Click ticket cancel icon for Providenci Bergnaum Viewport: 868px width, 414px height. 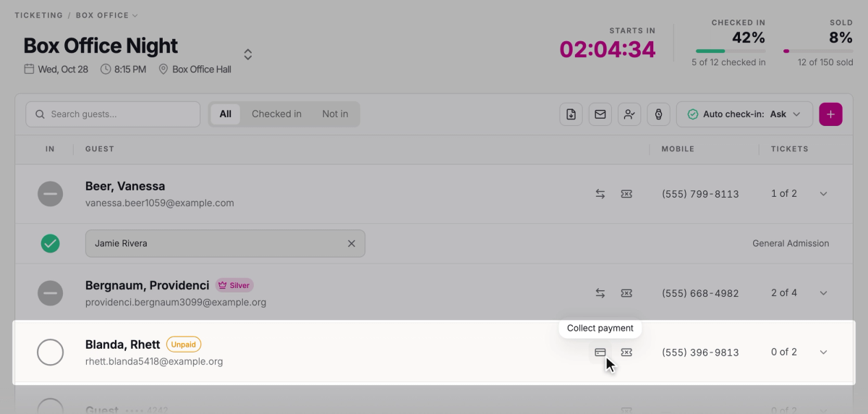coord(626,293)
